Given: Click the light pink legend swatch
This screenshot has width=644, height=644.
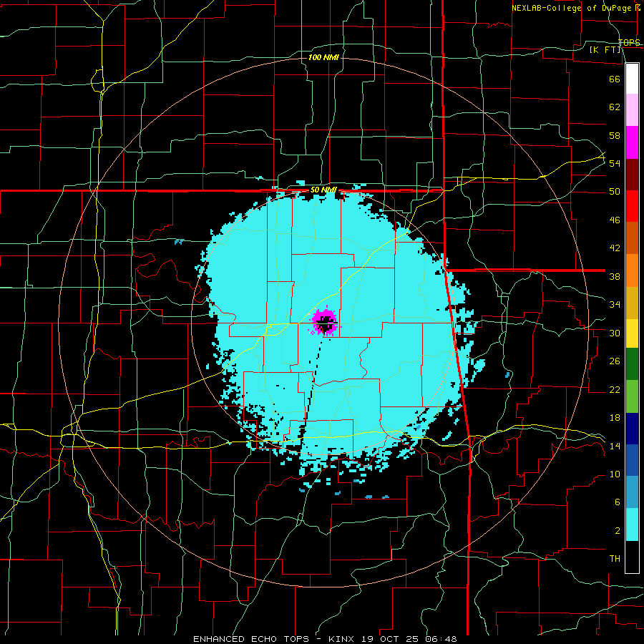Looking at the screenshot, I should point(632,110).
